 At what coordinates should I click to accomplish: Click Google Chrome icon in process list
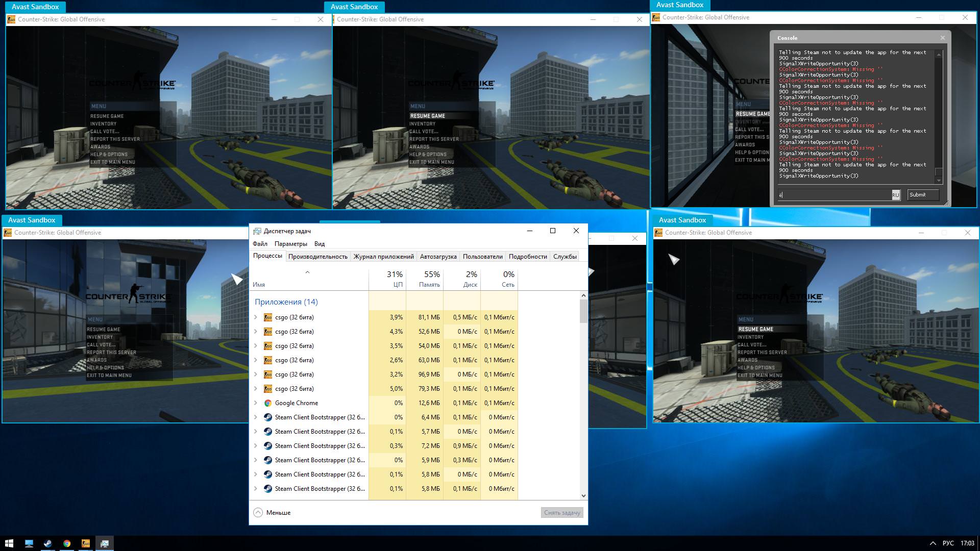267,403
